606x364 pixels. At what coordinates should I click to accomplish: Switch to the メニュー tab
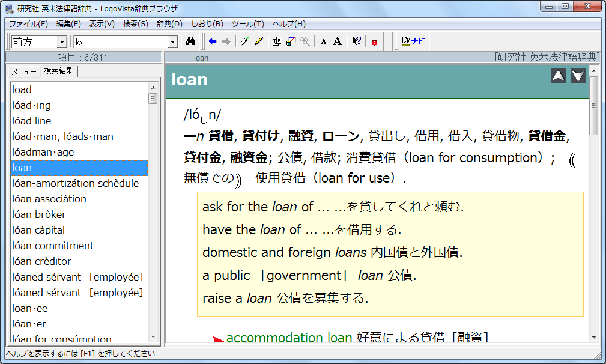[x=24, y=72]
